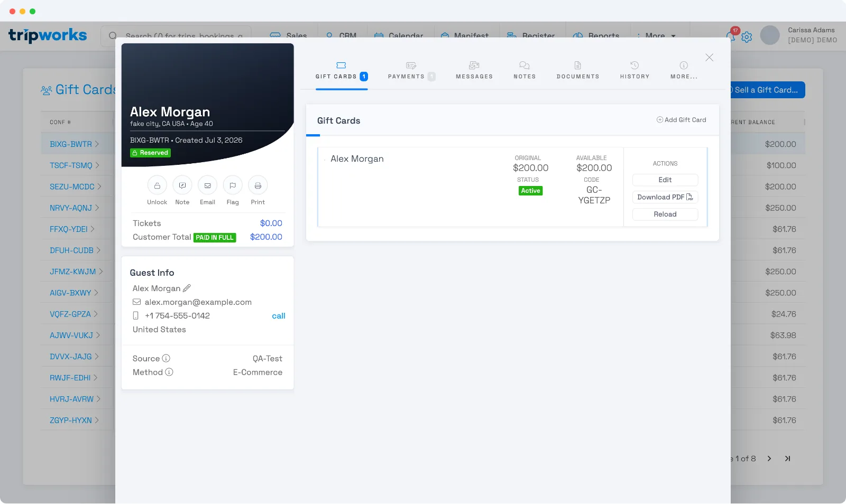
Task: Flag this booking using the flag icon
Action: click(233, 185)
